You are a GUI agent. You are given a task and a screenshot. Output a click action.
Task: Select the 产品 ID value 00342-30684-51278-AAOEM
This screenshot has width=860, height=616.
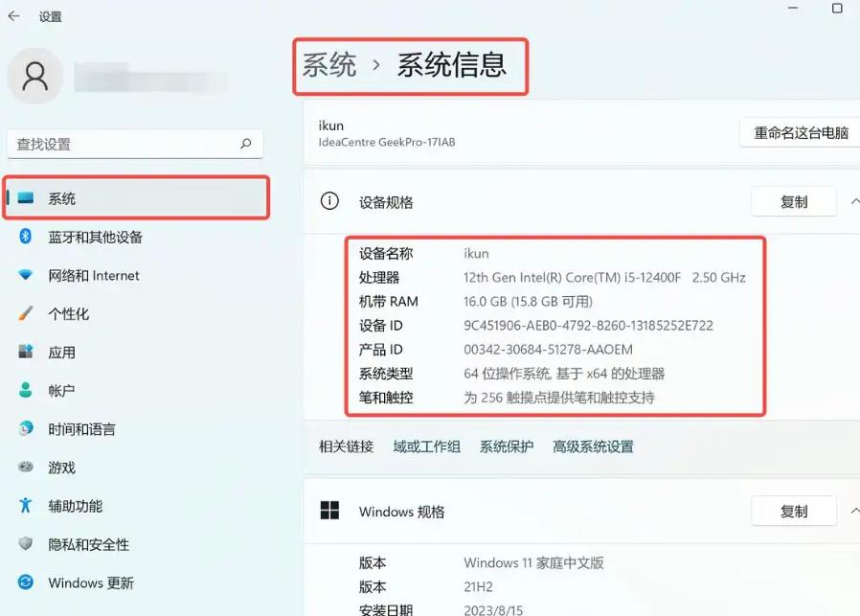tap(548, 350)
